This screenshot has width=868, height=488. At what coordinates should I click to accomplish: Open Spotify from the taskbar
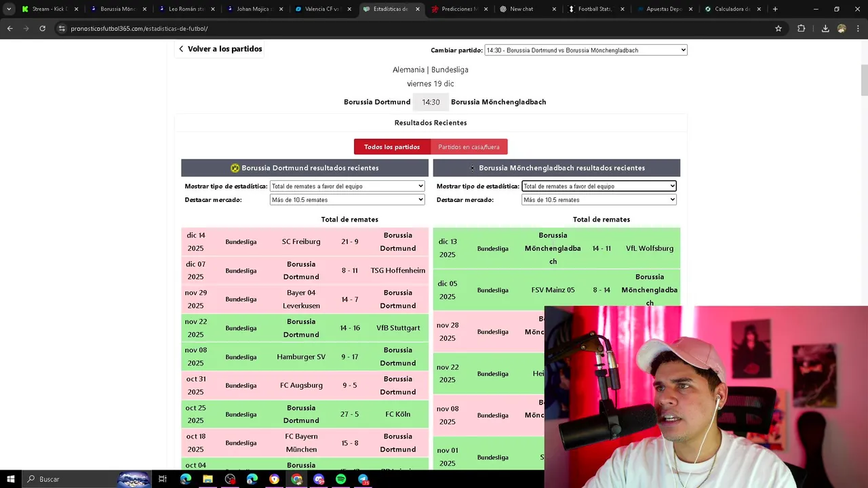click(x=341, y=479)
